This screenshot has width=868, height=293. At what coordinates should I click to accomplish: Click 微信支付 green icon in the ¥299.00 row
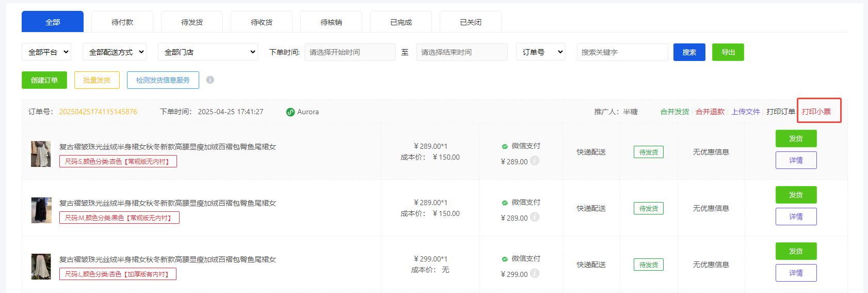tap(505, 259)
